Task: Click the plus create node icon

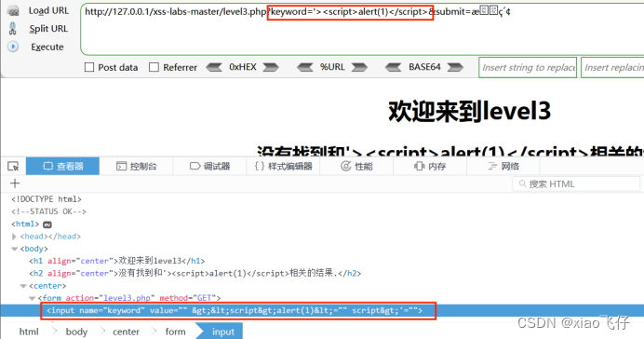Action: tap(15, 183)
